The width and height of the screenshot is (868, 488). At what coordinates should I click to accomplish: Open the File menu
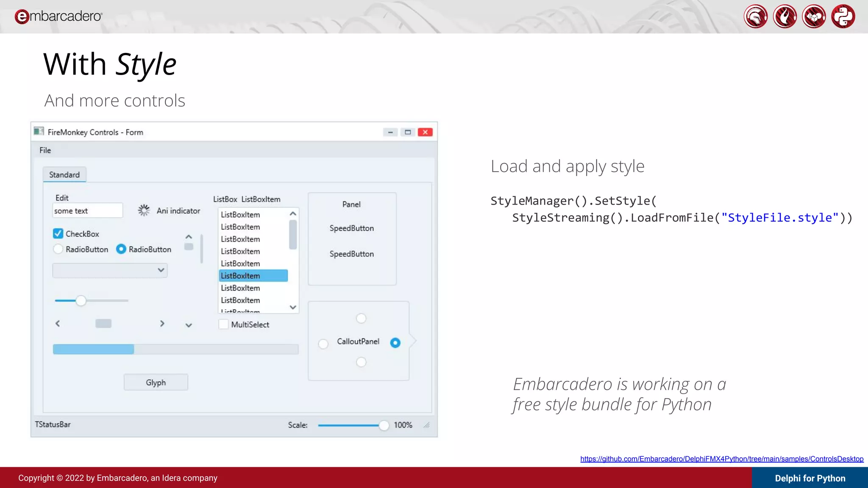click(45, 150)
